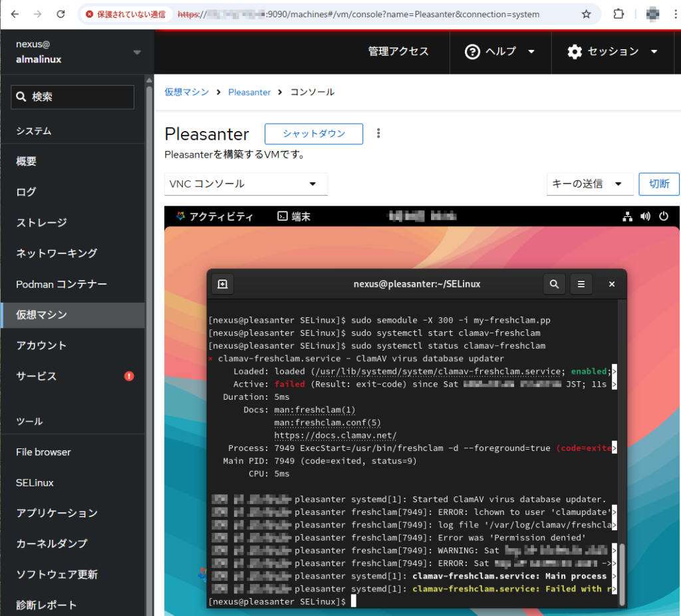Click the power icon in GNOME top bar
Viewport: 681px width, 616px height.
pos(663,216)
